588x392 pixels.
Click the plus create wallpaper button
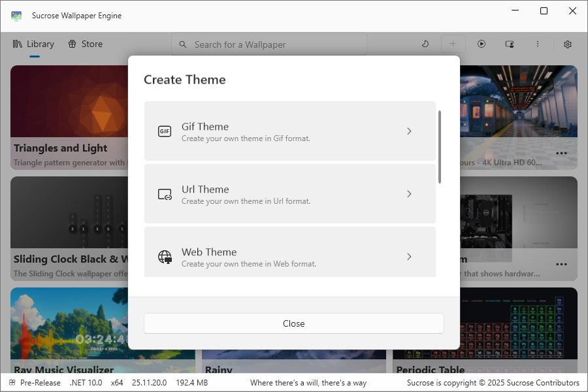[453, 44]
